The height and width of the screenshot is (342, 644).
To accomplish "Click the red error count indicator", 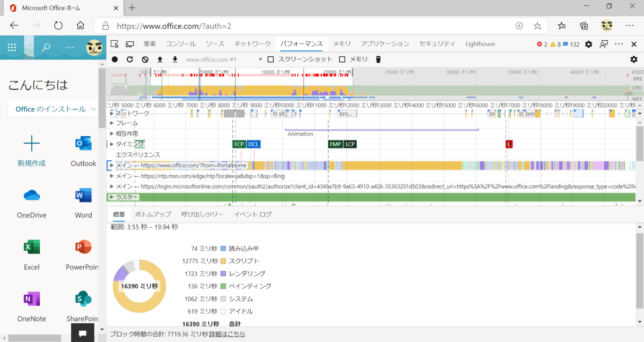I will [542, 44].
